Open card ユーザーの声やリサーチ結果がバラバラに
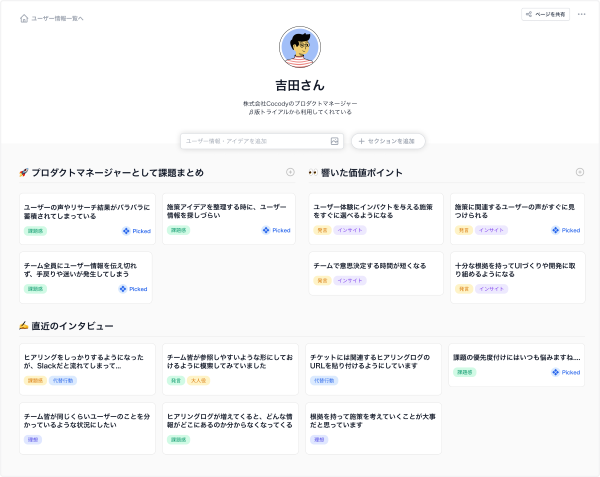The height and width of the screenshot is (477, 600). tap(87, 219)
